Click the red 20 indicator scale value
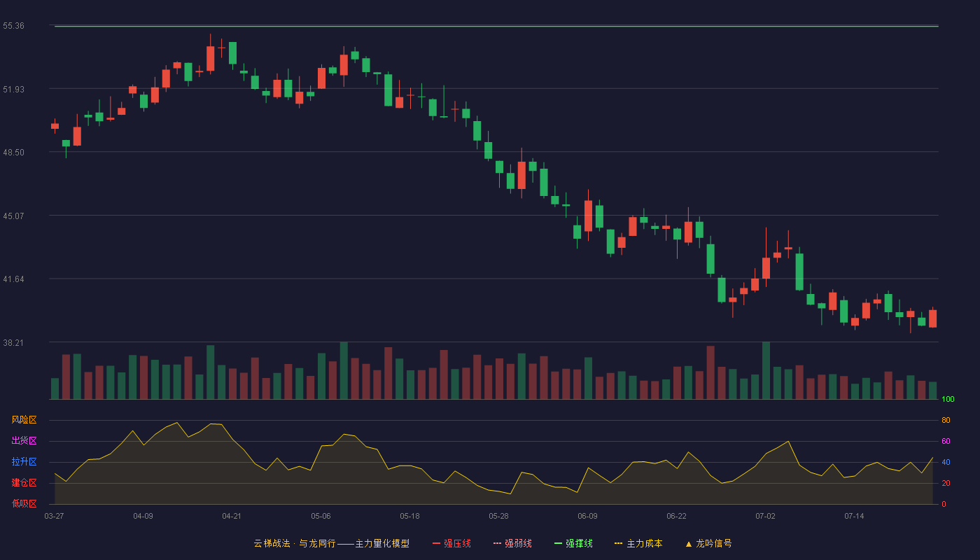 946,483
